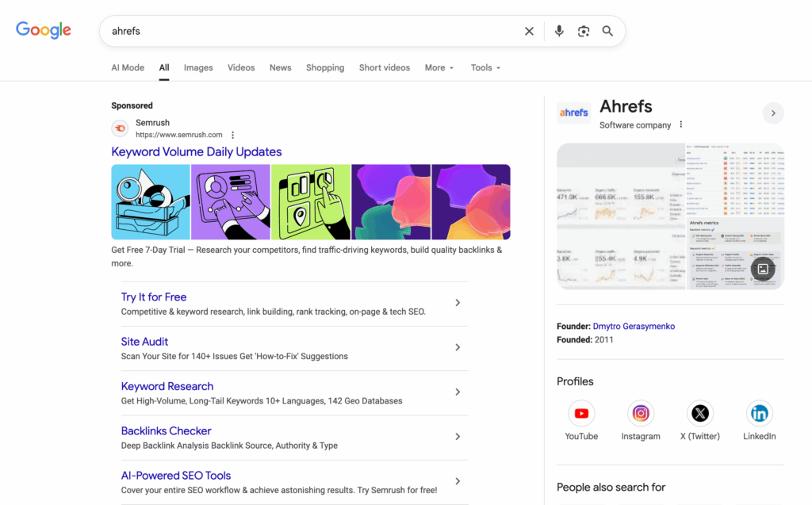Open the Keyword Volume Daily Updates ad link
Viewport: 812px width, 505px height.
196,151
